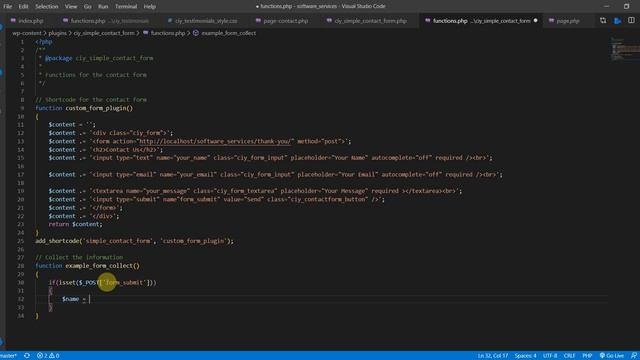Click the textarea your_message code line
Viewport: 640px width, 360px height.
[255, 191]
